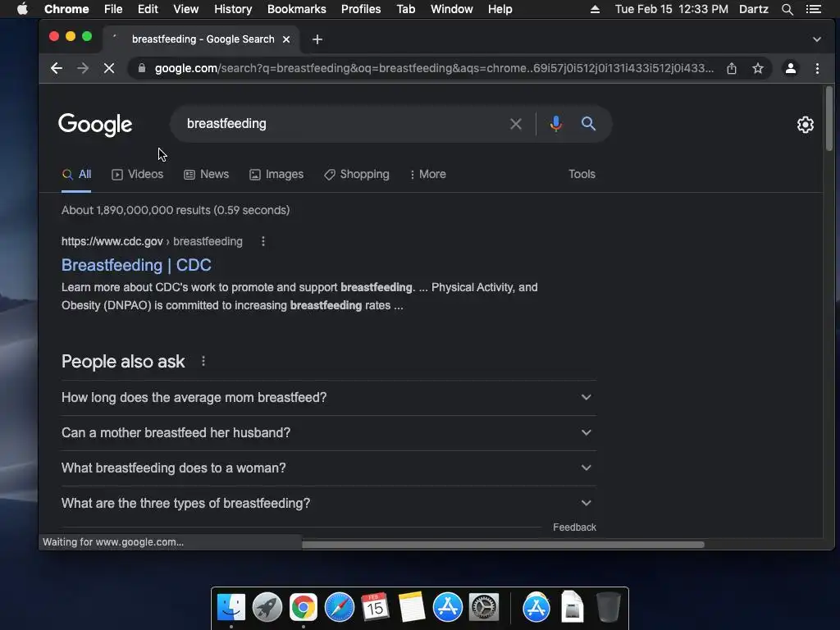This screenshot has width=840, height=630.
Task: Open the Bookmarks menu
Action: point(297,9)
